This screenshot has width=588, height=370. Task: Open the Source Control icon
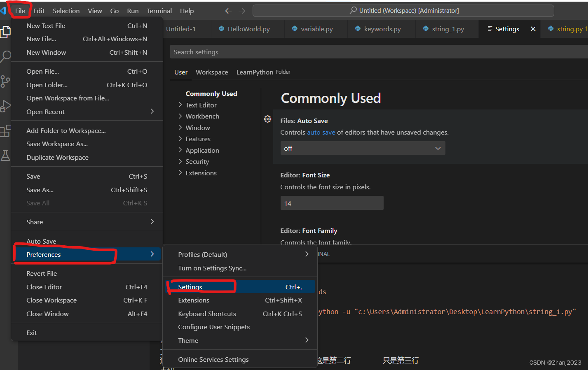(6, 81)
